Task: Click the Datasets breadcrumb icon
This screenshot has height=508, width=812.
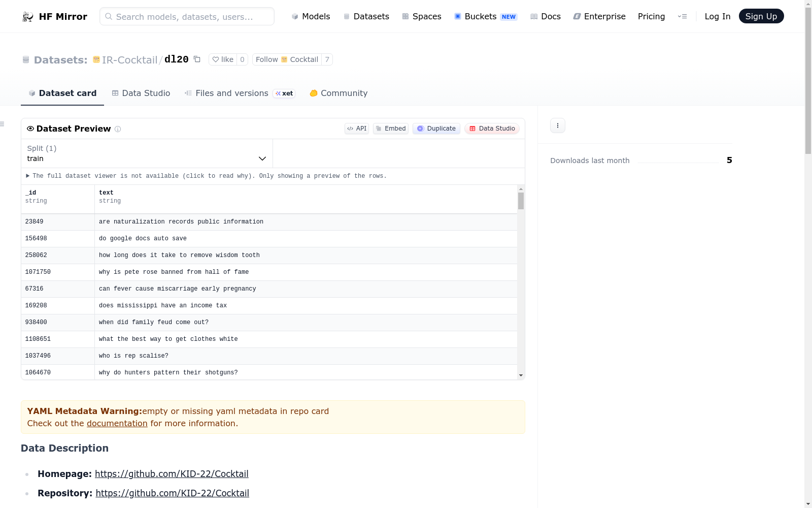Action: (x=26, y=60)
